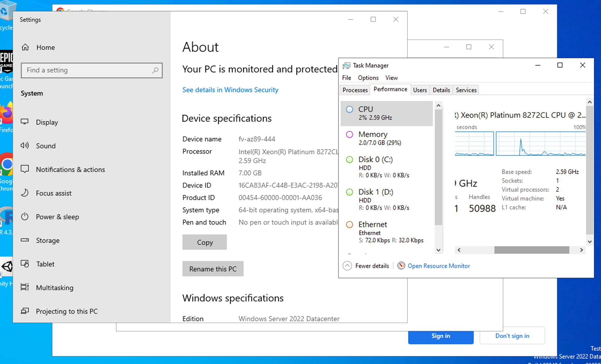Click the Handles value 50988
Image resolution: width=601 pixels, height=364 pixels.
pyautogui.click(x=482, y=208)
